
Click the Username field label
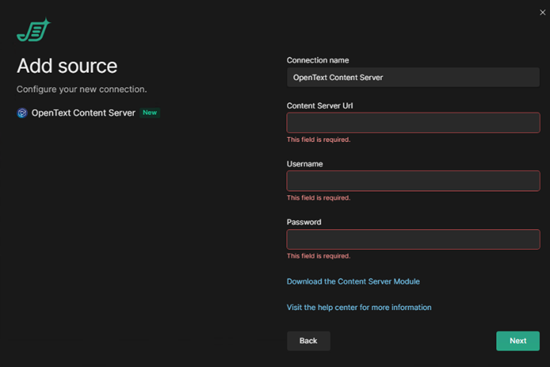pyautogui.click(x=304, y=164)
